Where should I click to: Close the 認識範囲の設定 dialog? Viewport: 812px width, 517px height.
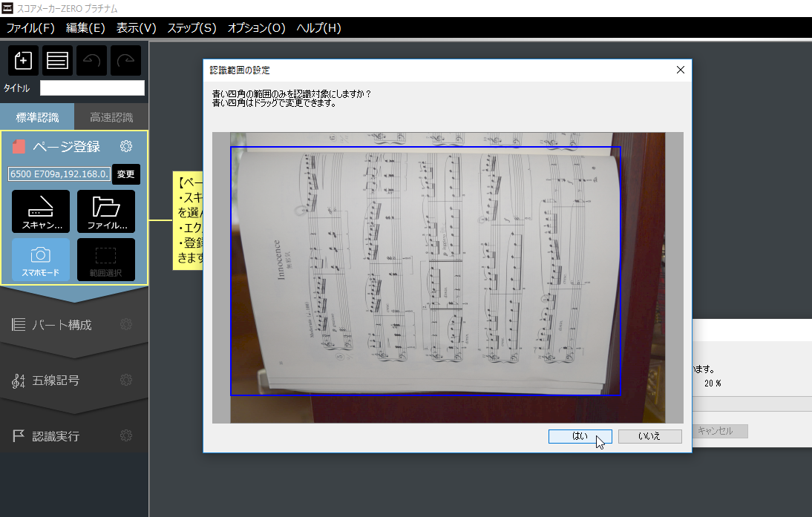(681, 70)
